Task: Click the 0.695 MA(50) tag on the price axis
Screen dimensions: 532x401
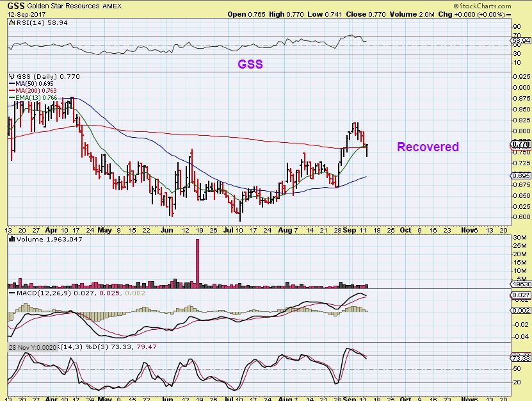Action: (521, 176)
